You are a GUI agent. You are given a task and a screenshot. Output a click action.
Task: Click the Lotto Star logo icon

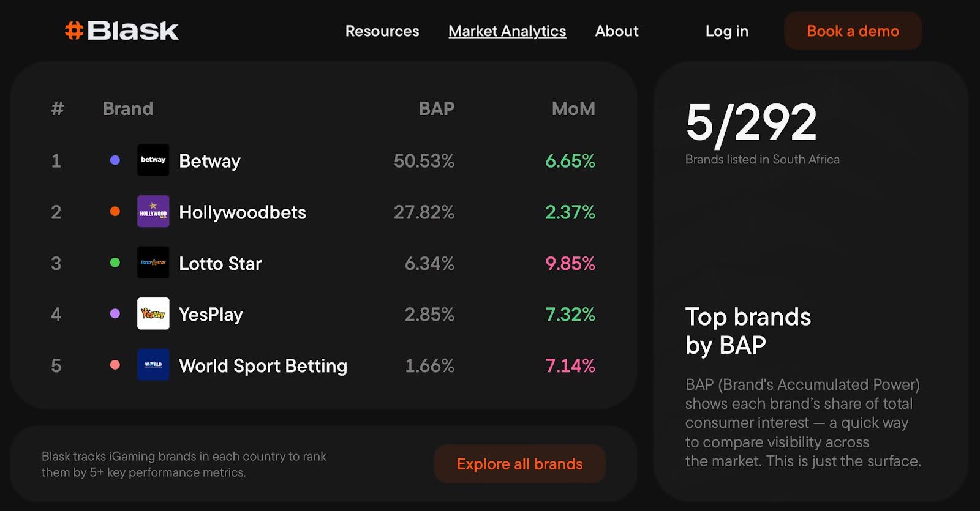point(153,263)
